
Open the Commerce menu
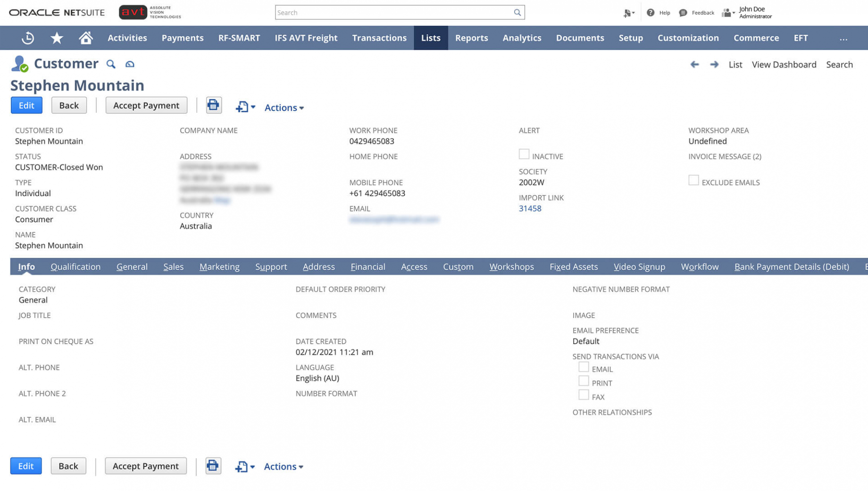click(x=756, y=38)
